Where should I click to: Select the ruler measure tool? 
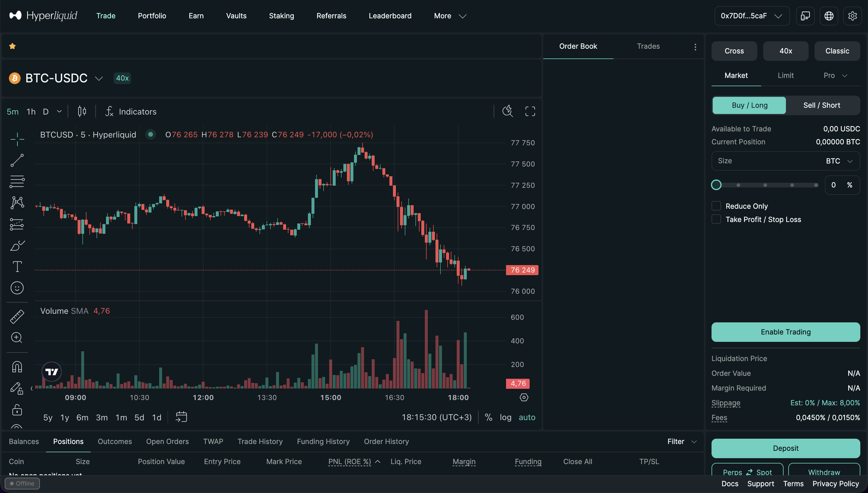tap(17, 316)
